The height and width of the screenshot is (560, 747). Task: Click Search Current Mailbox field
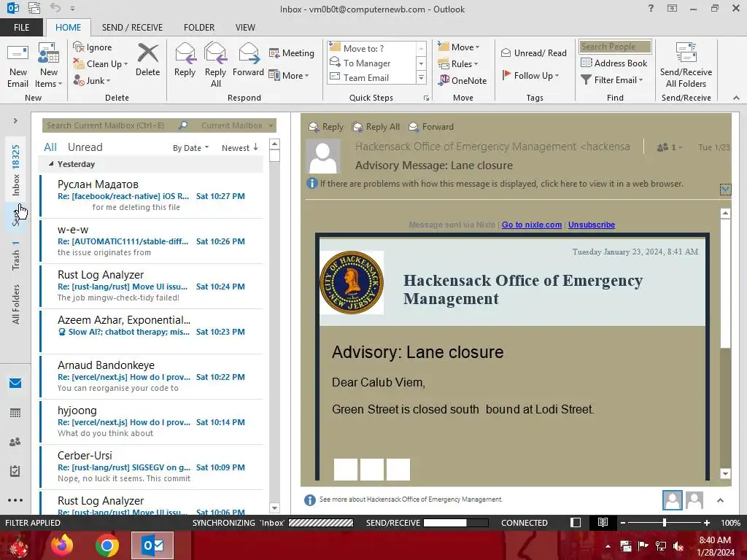(111, 125)
